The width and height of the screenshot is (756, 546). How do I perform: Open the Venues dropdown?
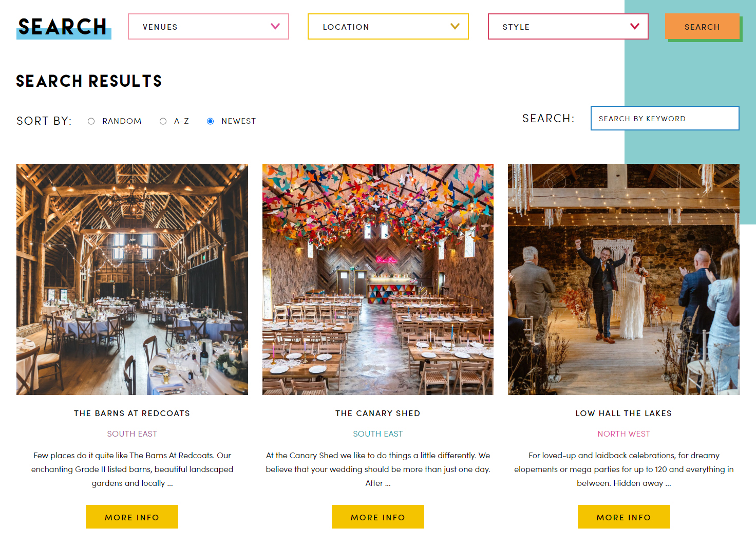point(208,27)
